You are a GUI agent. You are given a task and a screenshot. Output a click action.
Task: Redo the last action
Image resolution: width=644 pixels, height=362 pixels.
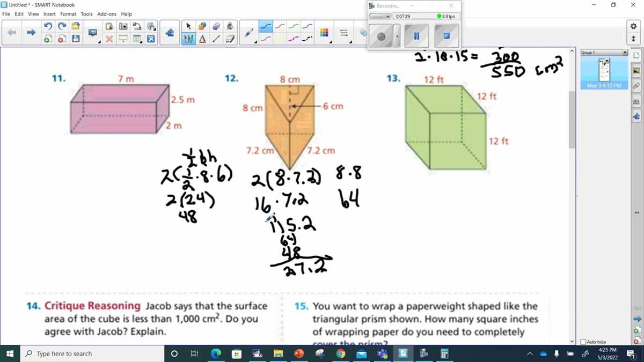(x=62, y=26)
